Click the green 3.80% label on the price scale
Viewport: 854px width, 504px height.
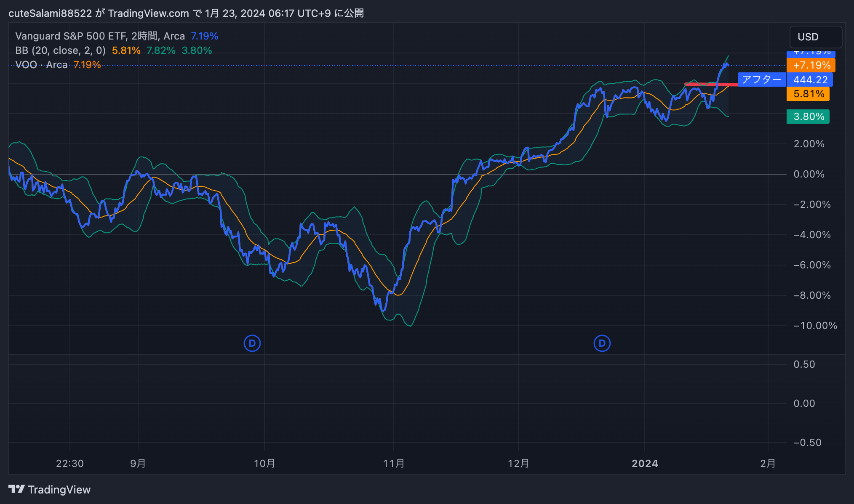[x=808, y=117]
